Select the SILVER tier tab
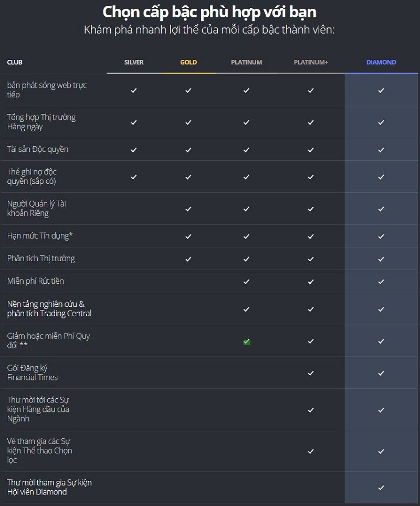This screenshot has height=506, width=420. click(134, 63)
